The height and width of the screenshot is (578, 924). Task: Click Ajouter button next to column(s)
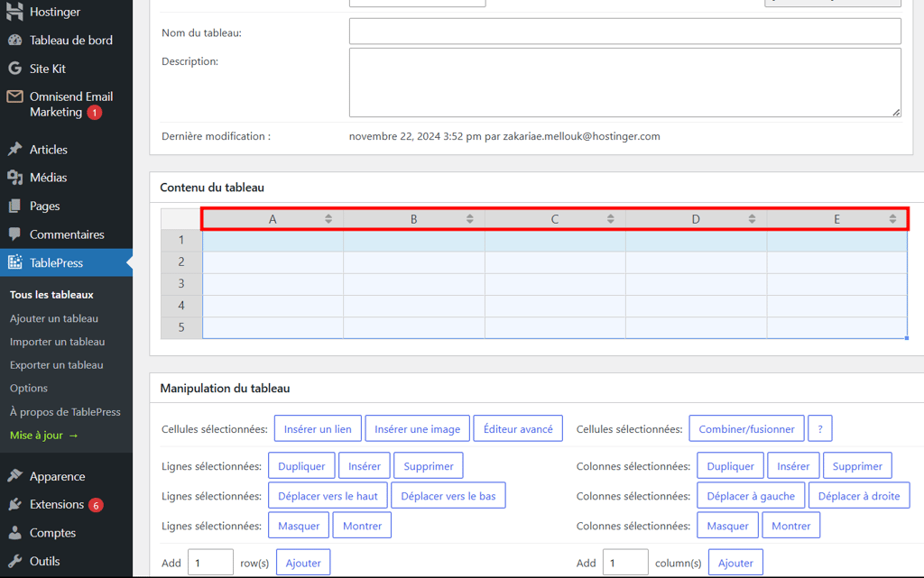point(735,562)
